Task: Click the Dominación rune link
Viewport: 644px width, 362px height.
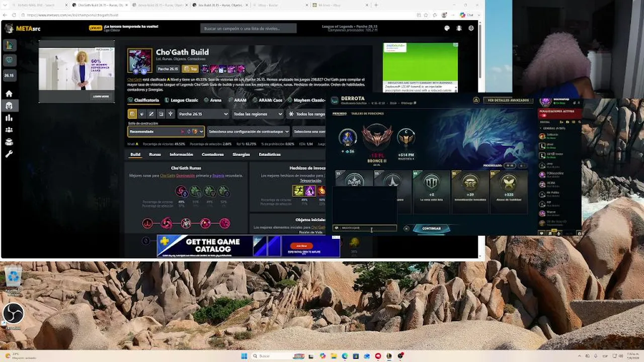Action: coord(186,175)
